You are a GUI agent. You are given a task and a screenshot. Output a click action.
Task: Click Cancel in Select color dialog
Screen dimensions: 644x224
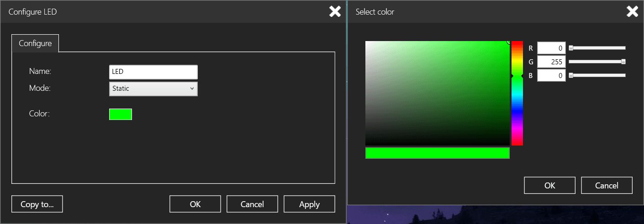click(607, 185)
